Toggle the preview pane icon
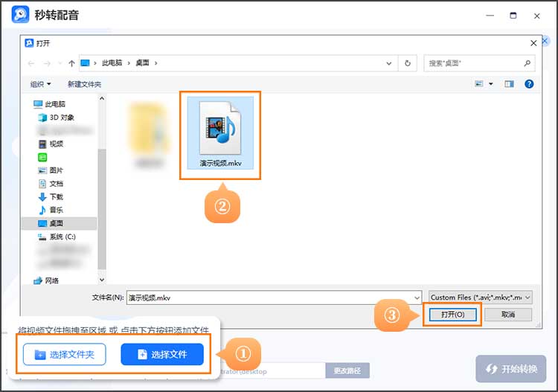This screenshot has height=392, width=558. [510, 84]
